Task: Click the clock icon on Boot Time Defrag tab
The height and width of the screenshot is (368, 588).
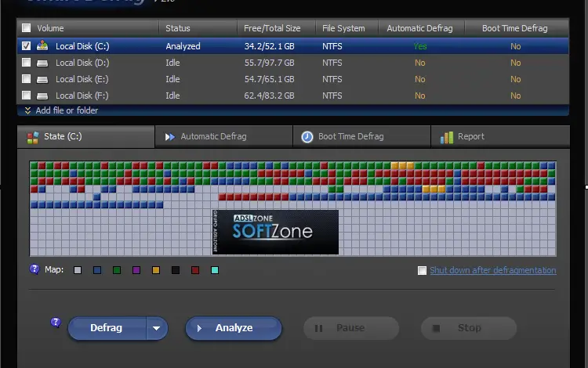Action: [307, 136]
